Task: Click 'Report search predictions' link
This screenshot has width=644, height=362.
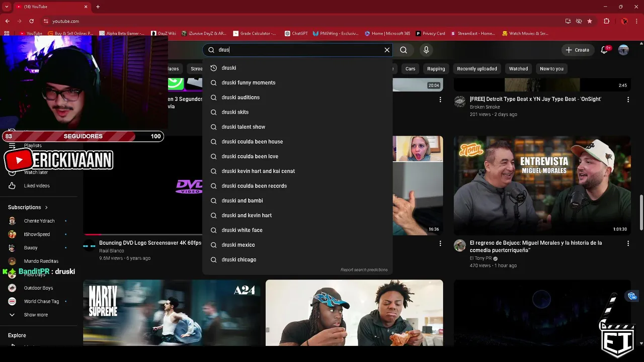Action: (364, 270)
